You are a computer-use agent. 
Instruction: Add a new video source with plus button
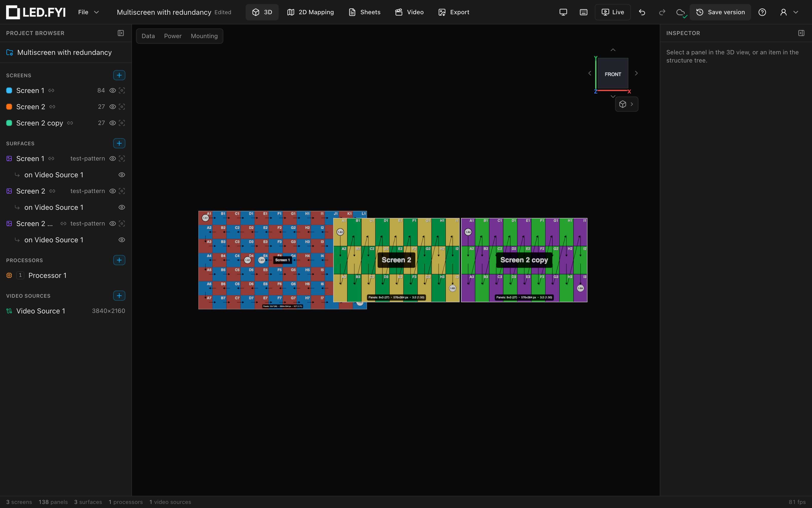119,296
